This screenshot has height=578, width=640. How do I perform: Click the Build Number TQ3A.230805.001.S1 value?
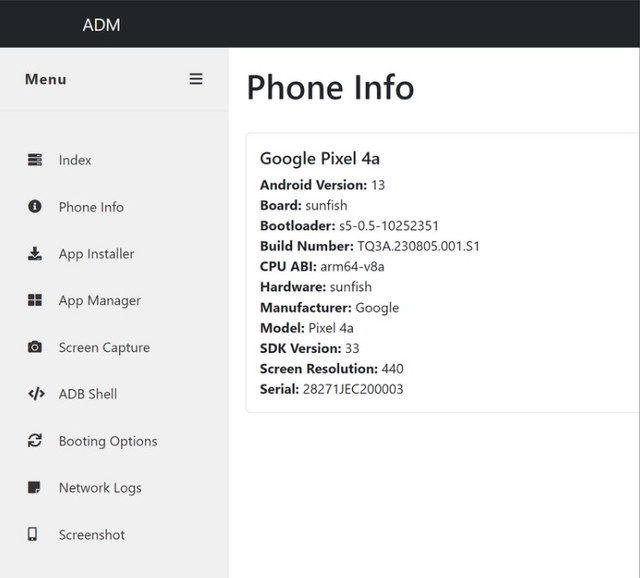coord(419,246)
